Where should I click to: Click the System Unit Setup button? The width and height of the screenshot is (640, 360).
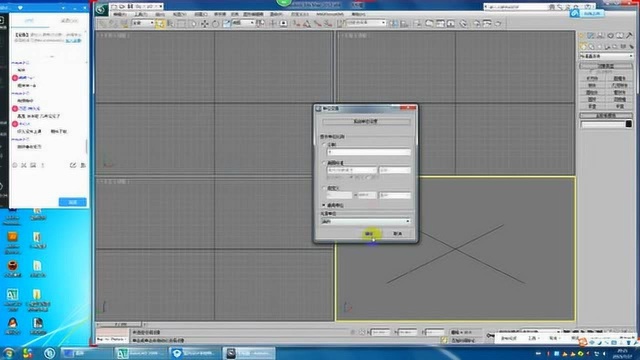[x=366, y=122]
